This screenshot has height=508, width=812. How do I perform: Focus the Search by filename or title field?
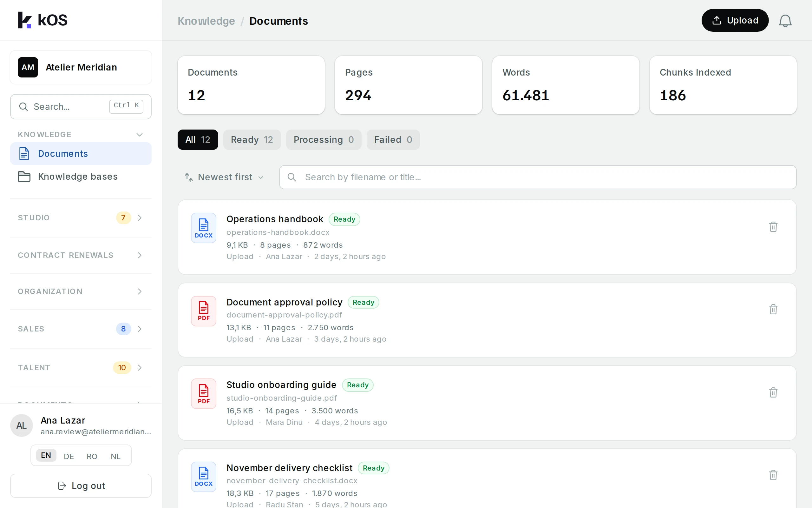pyautogui.click(x=538, y=177)
